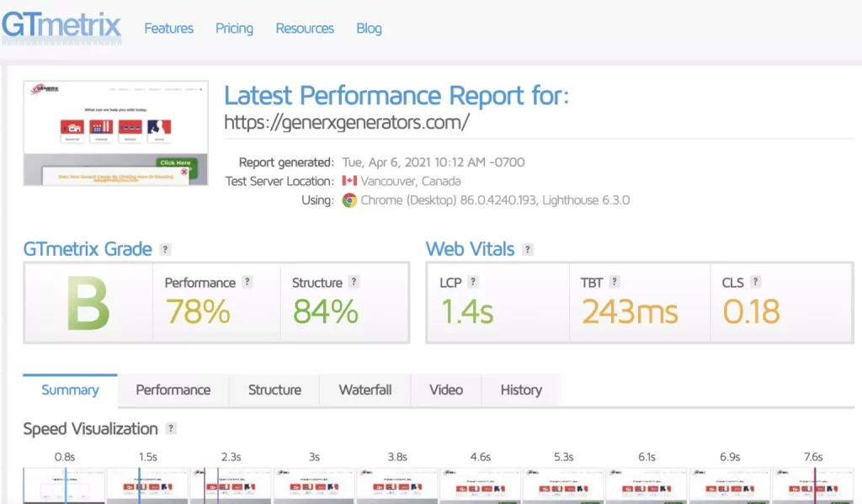The height and width of the screenshot is (504, 862).
Task: Open the History tab
Action: (x=521, y=390)
